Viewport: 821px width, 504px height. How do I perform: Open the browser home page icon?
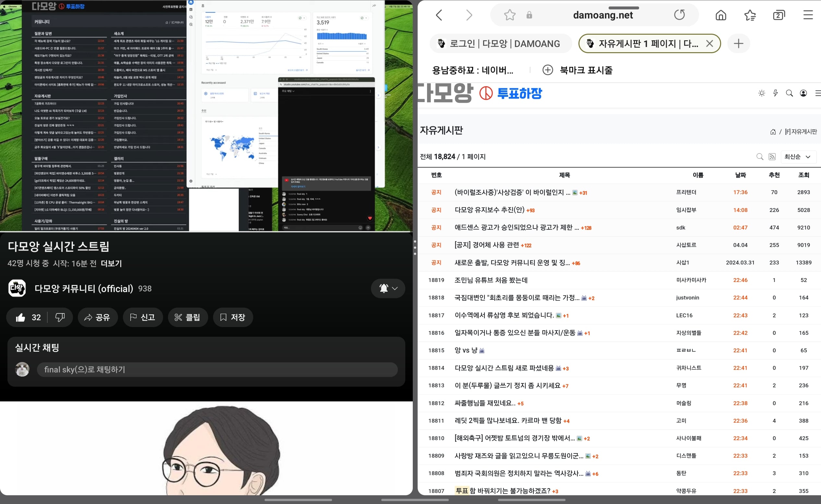720,15
